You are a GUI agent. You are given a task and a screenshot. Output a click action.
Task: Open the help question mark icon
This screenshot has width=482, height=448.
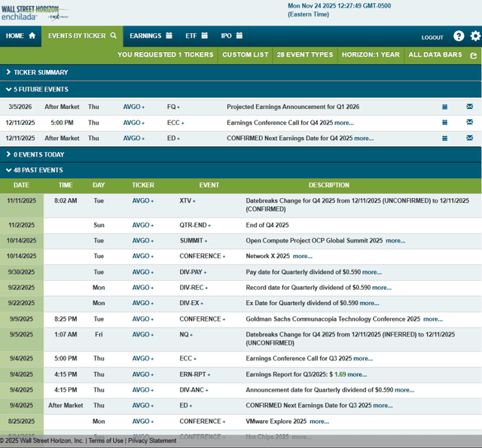tap(459, 36)
